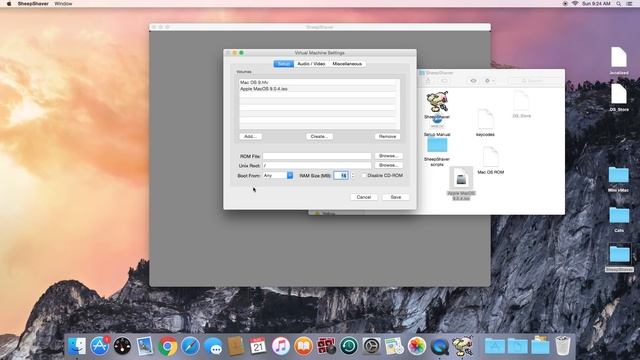Select the .DS_Store file on the desktop
640x360 pixels.
click(619, 95)
